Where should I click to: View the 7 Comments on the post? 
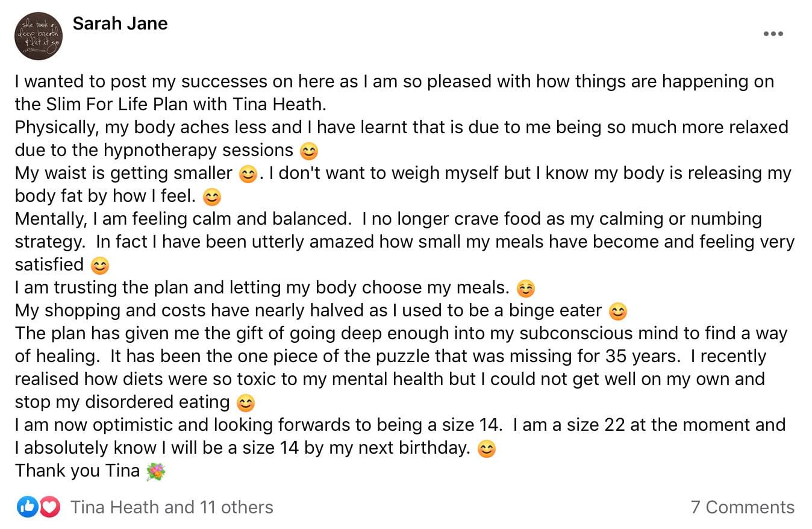(742, 507)
